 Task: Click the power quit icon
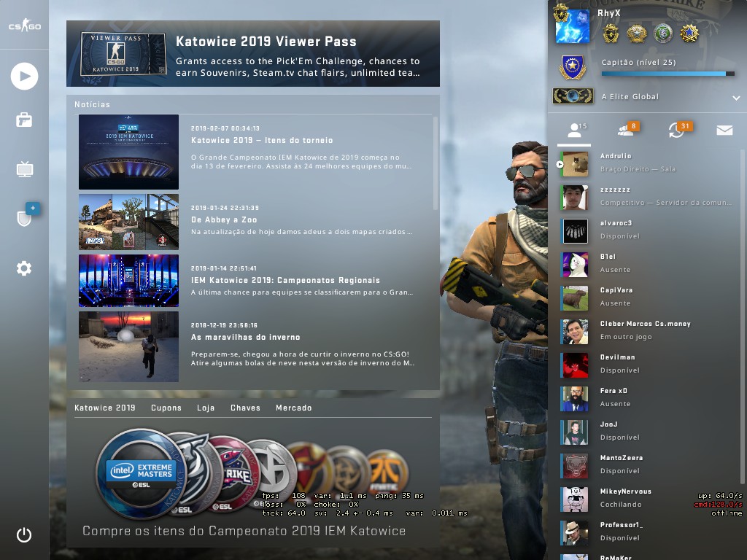pos(24,534)
